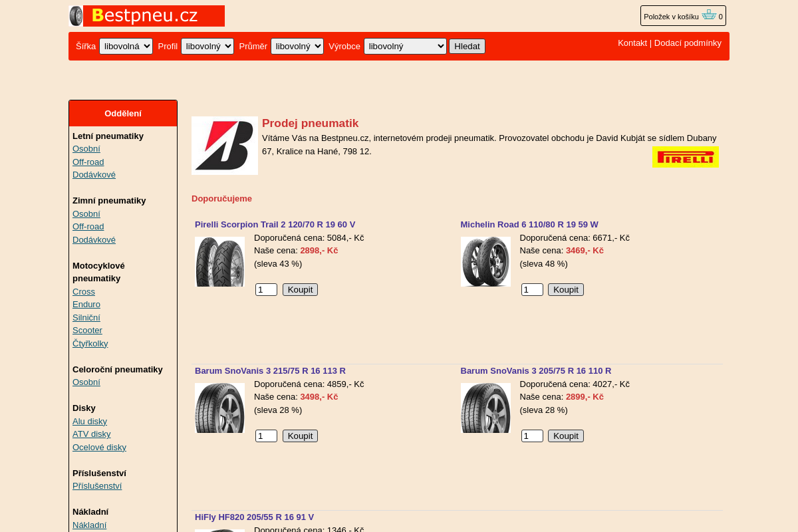Open the Ocelové disky link
This screenshot has height=532, width=798.
point(99,447)
